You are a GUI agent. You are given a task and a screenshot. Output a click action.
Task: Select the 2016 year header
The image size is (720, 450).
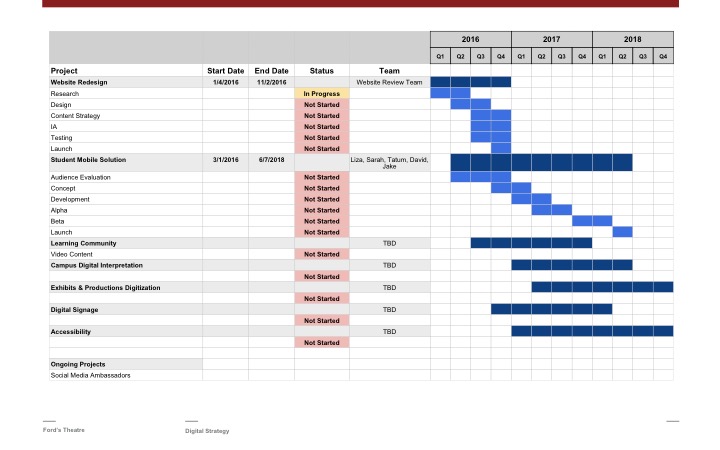pyautogui.click(x=471, y=39)
